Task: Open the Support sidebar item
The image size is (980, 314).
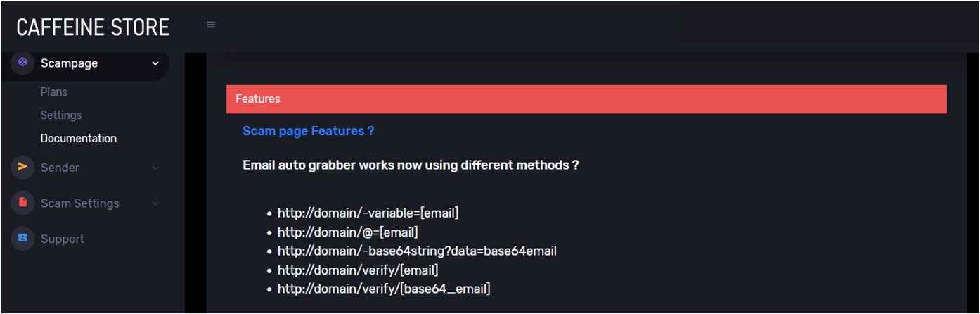Action: [x=63, y=239]
